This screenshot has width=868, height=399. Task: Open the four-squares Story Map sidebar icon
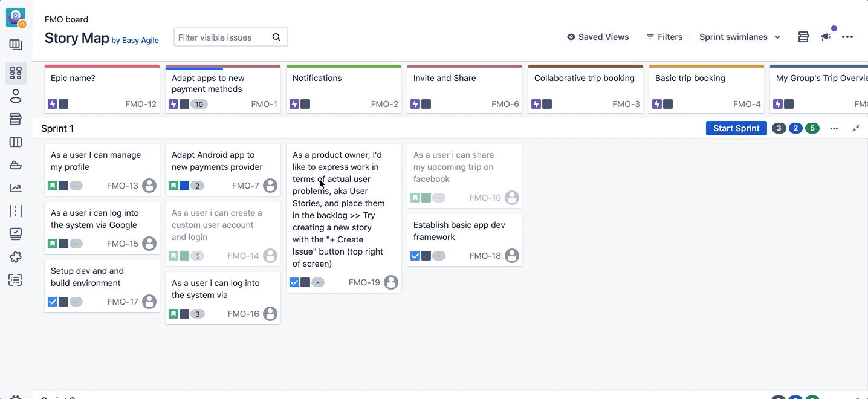point(16,73)
